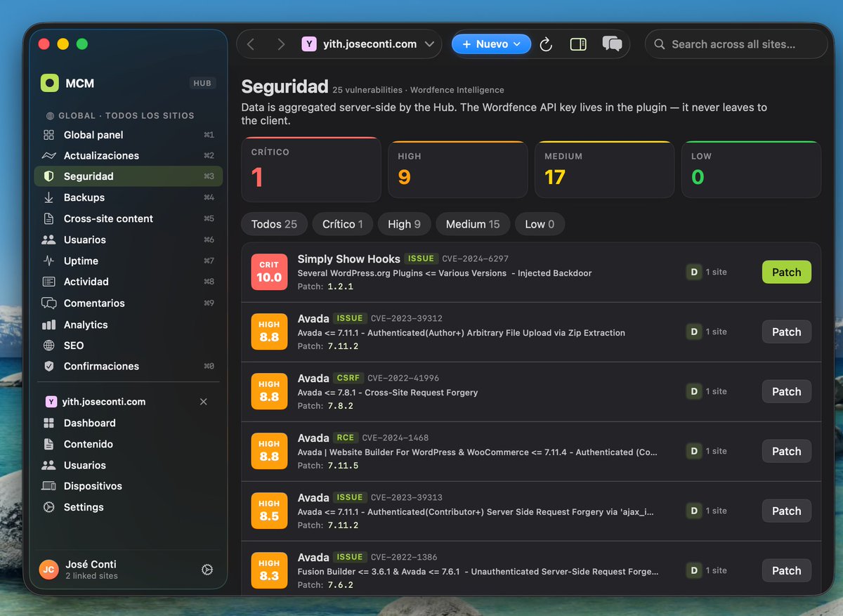
Task: Click the HUB badge next to MCM
Action: coord(202,83)
